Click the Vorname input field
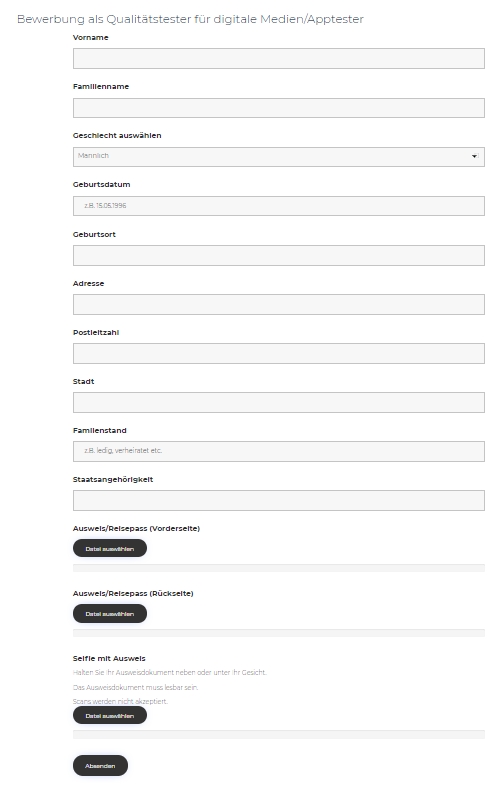The image size is (502, 789). coord(279,58)
